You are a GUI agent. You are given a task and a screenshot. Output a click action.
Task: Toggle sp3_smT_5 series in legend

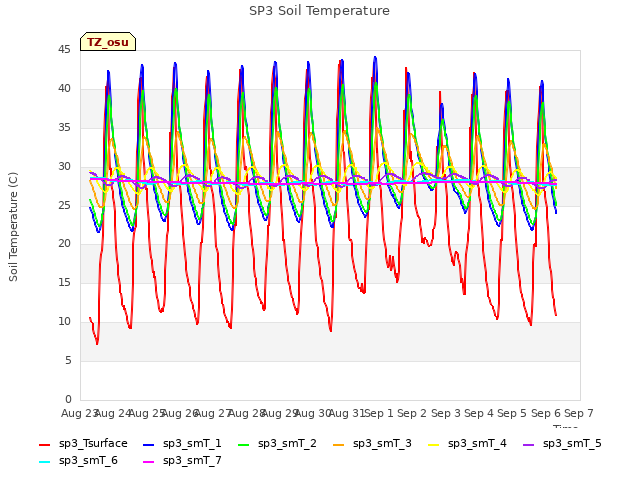point(562,443)
